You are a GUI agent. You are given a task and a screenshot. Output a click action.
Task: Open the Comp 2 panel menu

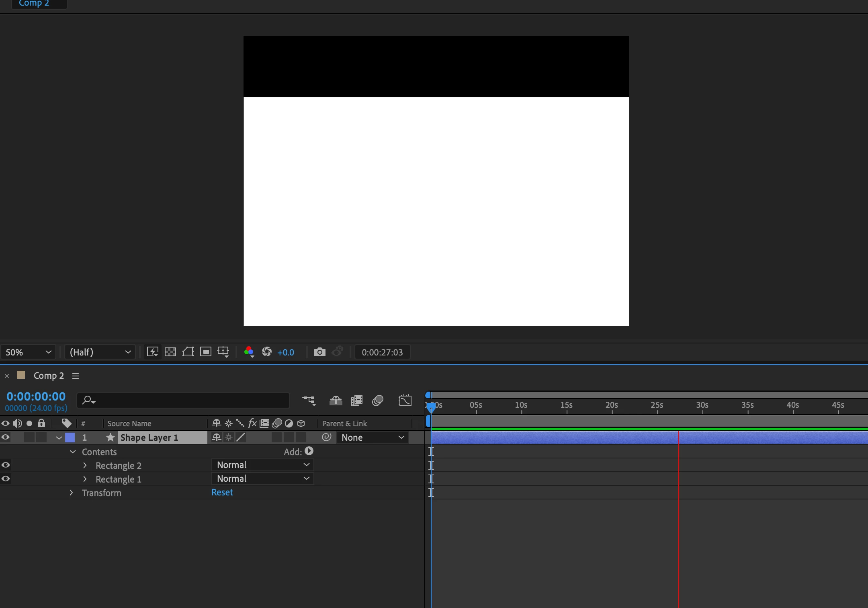tap(76, 376)
